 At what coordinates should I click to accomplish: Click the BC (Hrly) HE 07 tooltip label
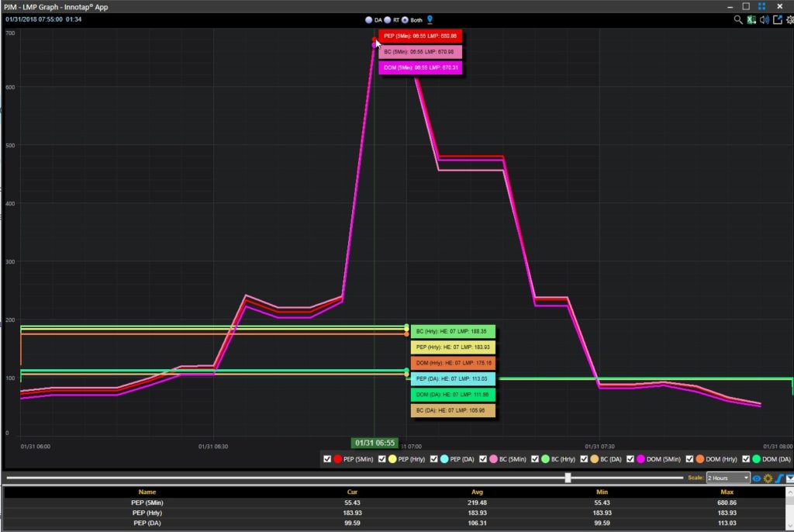(453, 331)
